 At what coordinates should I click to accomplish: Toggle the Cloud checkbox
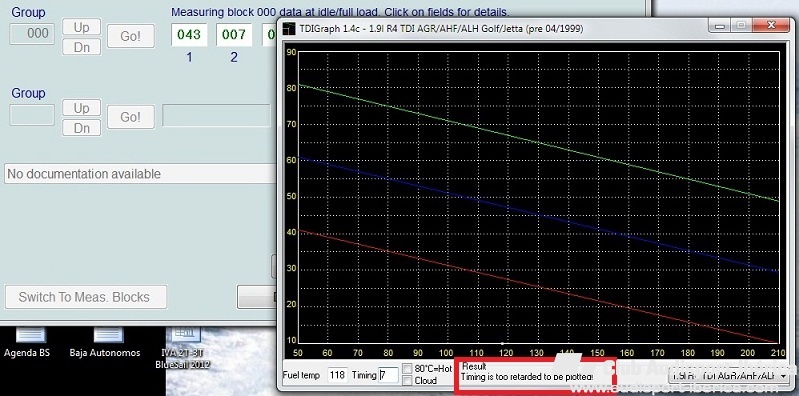pos(407,380)
